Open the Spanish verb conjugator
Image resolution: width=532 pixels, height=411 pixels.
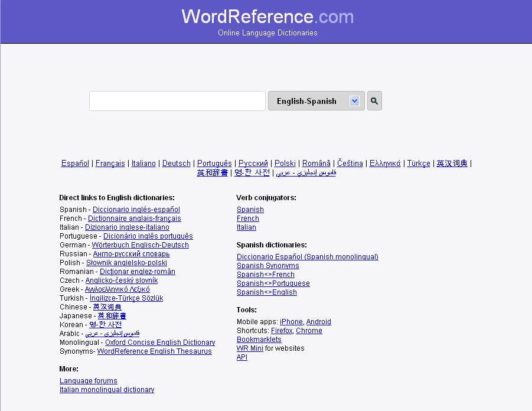pos(250,210)
